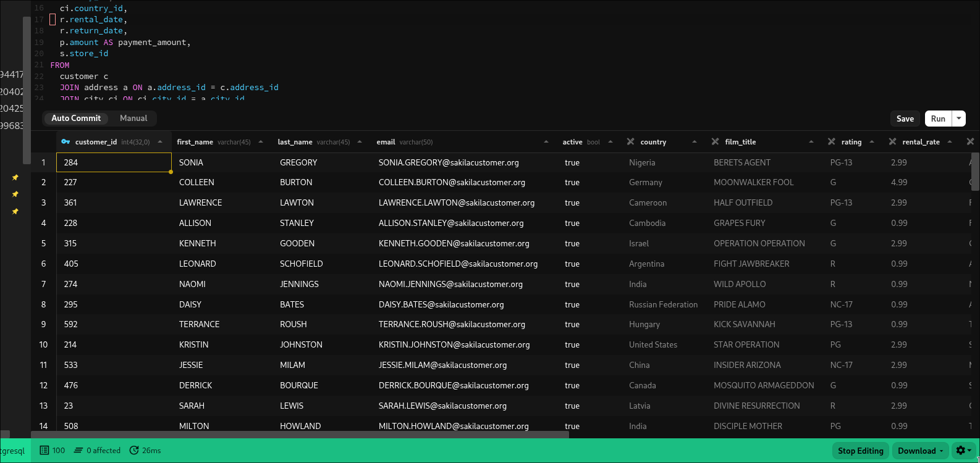Image resolution: width=980 pixels, height=463 pixels.
Task: Click the query time clock icon
Action: [134, 451]
